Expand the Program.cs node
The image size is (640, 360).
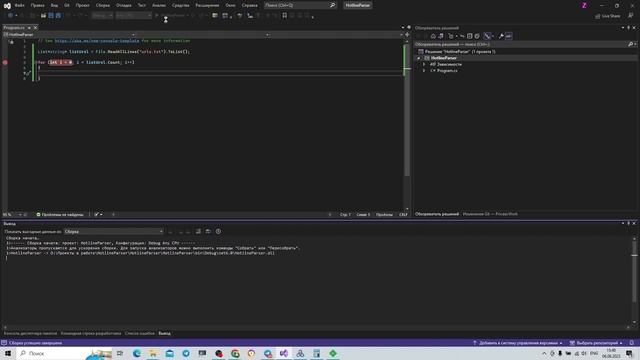tap(424, 71)
